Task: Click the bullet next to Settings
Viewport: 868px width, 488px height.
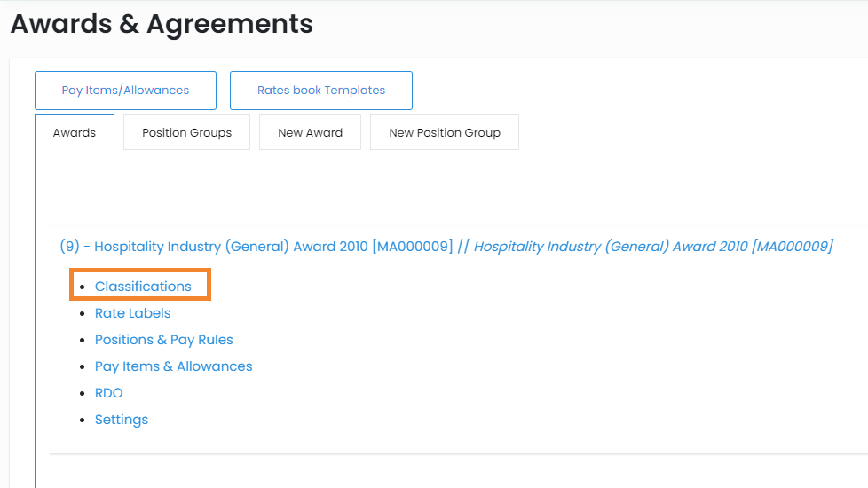Action: point(82,421)
